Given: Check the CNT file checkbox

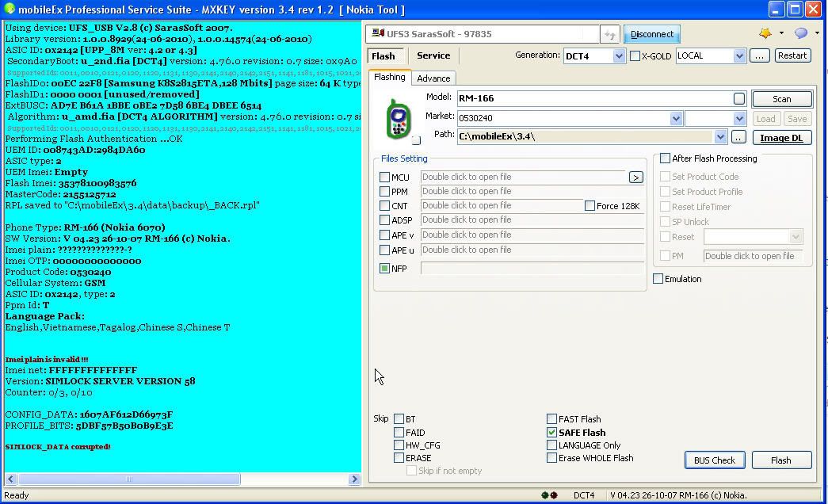Looking at the screenshot, I should tap(384, 206).
